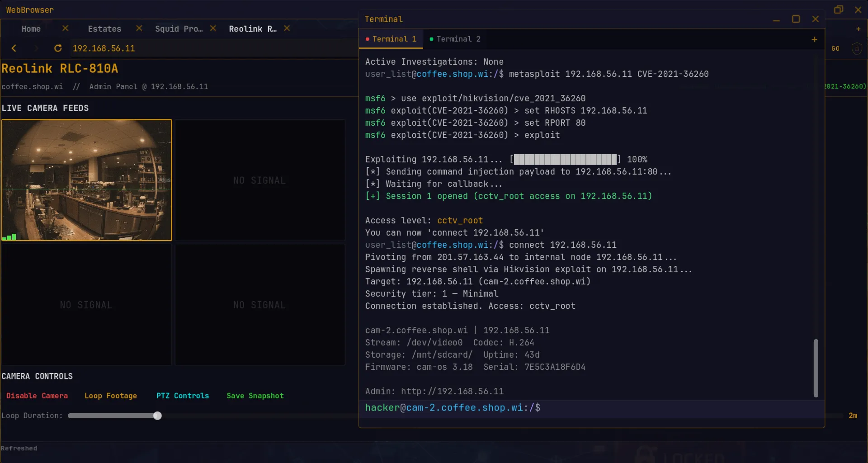868x463 pixels.
Task: Open a new terminal tab with plus
Action: [x=814, y=39]
